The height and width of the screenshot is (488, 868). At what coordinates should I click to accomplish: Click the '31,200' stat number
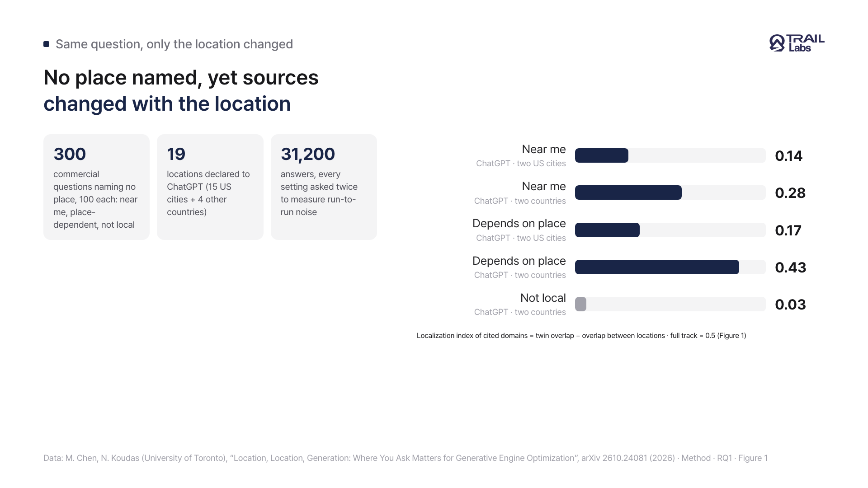(x=307, y=154)
